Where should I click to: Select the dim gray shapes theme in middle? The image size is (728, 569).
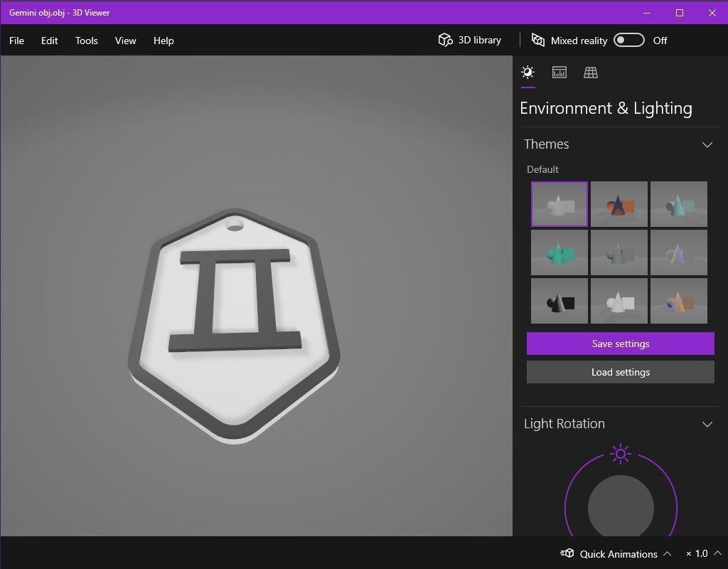click(619, 252)
